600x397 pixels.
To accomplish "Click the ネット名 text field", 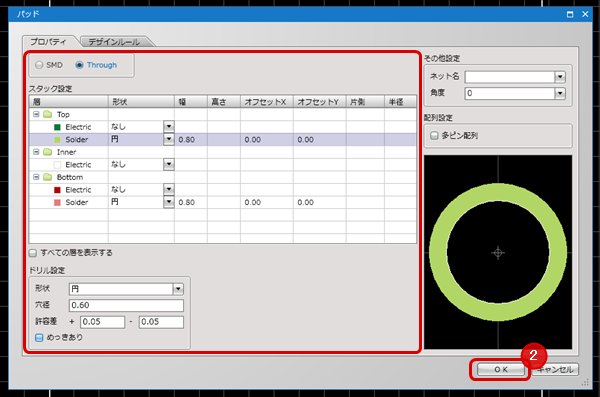I will coord(510,77).
